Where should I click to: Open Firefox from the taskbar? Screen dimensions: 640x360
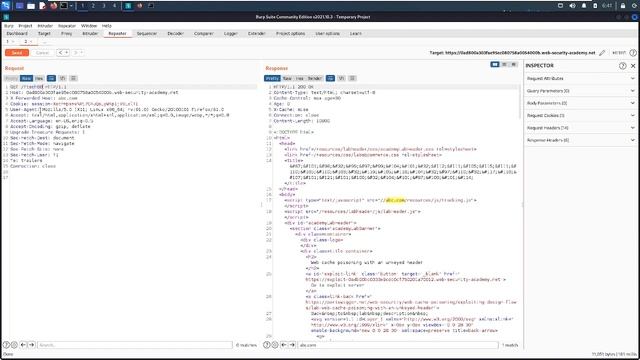click(53, 6)
